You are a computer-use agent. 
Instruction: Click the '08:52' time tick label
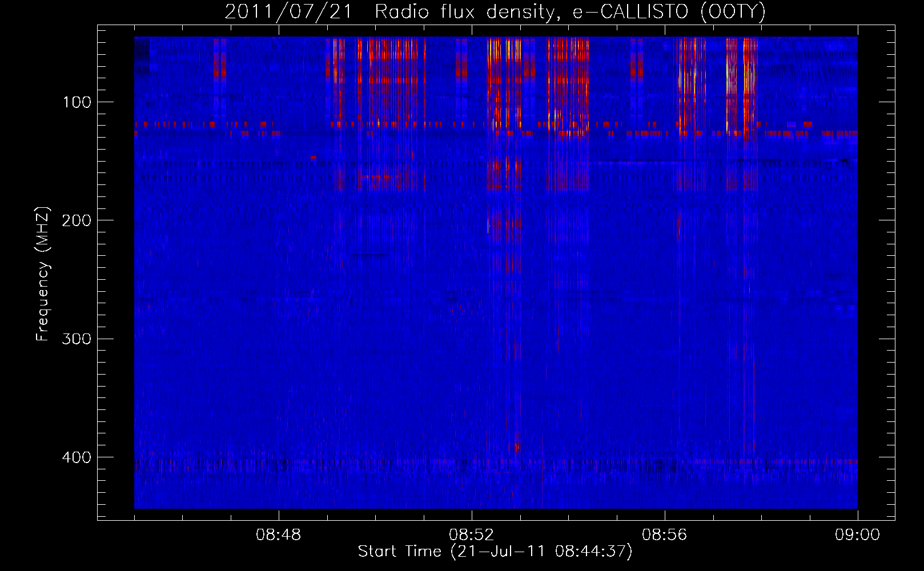[x=472, y=534]
